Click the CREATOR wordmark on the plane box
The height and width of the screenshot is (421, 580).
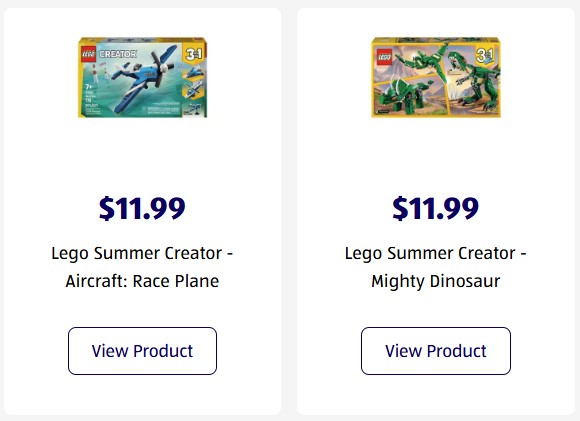point(118,54)
